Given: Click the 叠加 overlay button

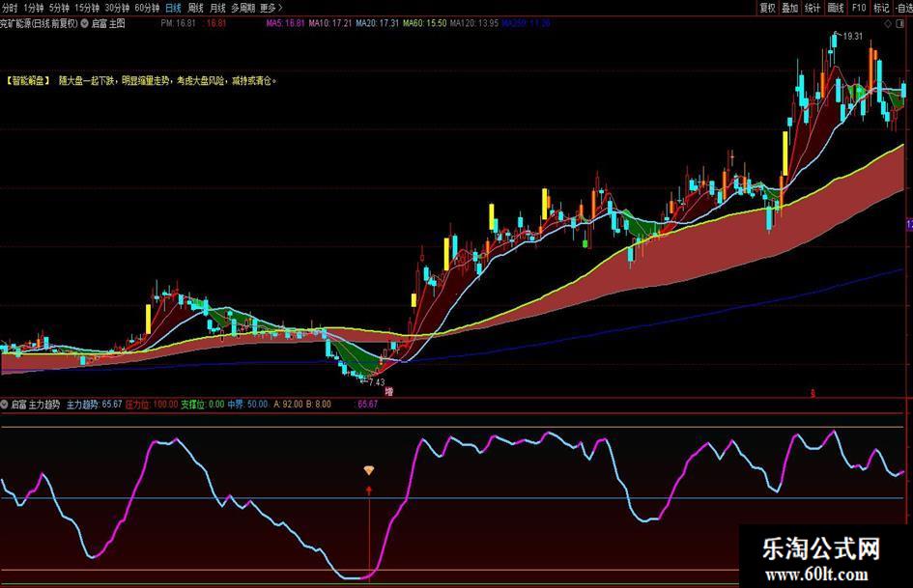Looking at the screenshot, I should click(x=789, y=8).
